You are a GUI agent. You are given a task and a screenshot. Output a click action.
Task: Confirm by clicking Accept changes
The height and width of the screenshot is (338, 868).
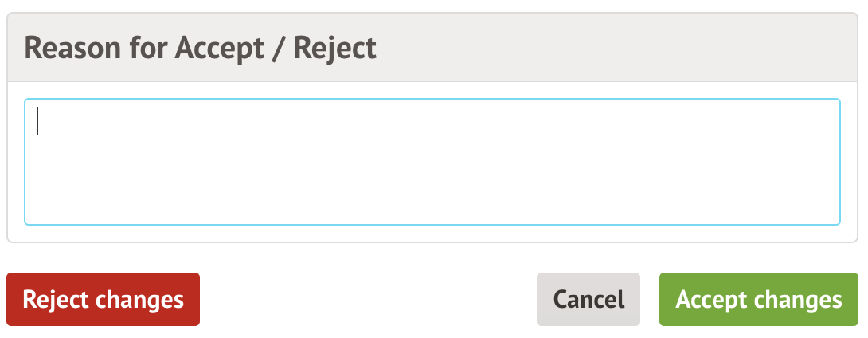click(758, 300)
